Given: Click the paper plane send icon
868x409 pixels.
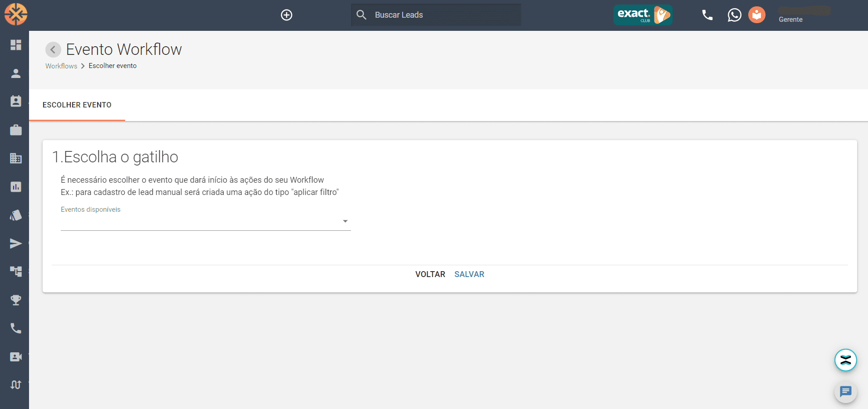Looking at the screenshot, I should tap(16, 243).
